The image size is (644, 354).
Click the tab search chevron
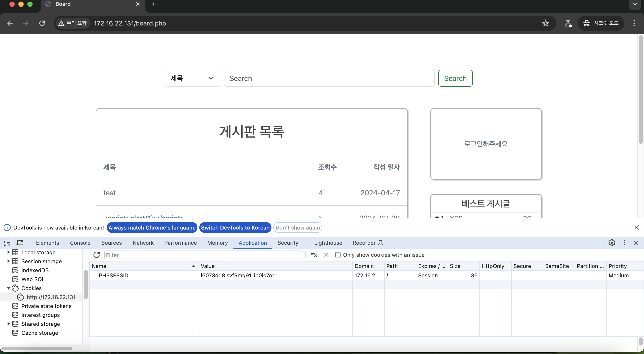[x=635, y=4]
